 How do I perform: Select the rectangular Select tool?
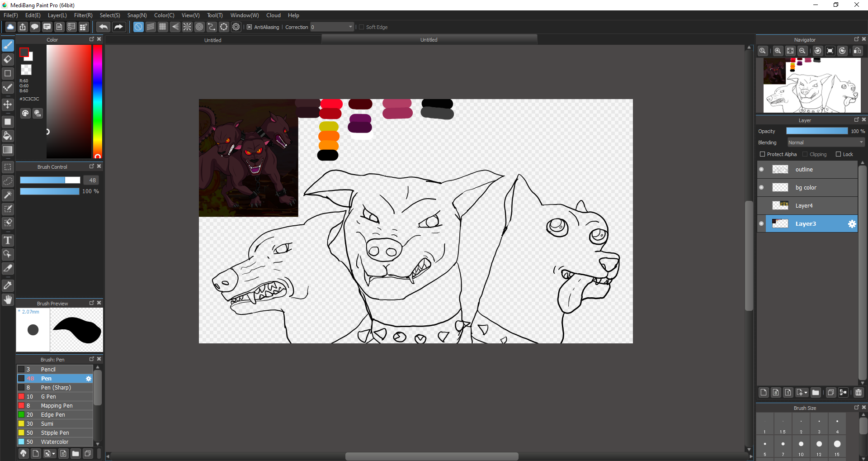8,167
